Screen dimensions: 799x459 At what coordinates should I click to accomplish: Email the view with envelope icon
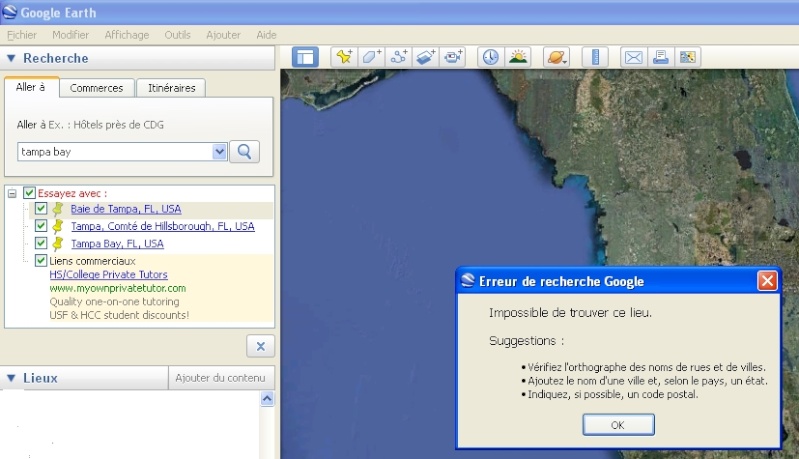coord(633,57)
